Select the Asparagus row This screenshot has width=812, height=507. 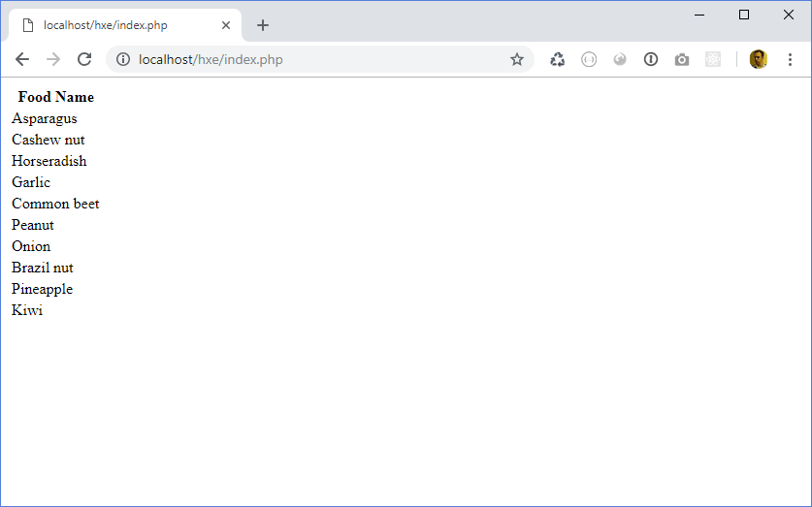[45, 118]
